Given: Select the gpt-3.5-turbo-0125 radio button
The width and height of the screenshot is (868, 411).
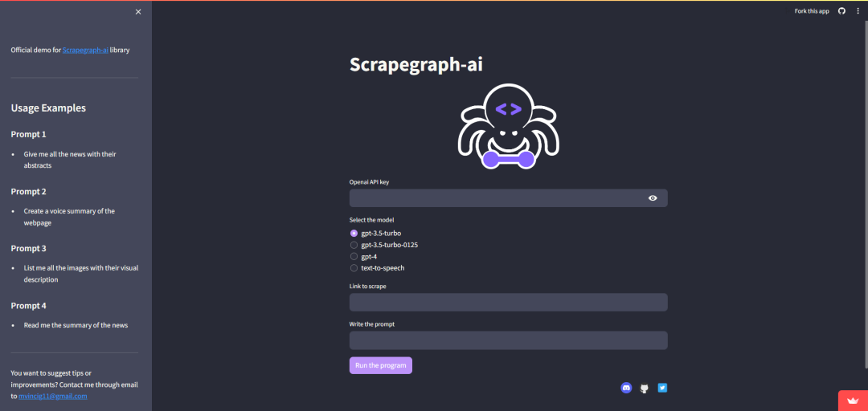Looking at the screenshot, I should pos(354,245).
